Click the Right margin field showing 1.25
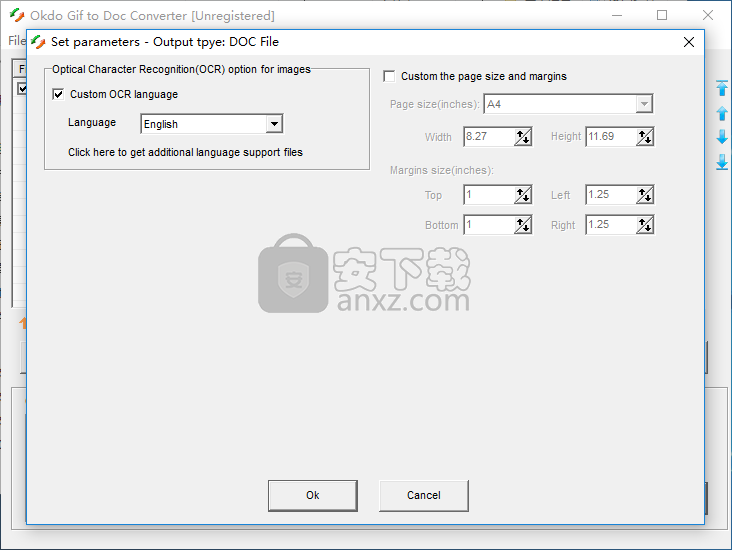The image size is (732, 550). 611,225
